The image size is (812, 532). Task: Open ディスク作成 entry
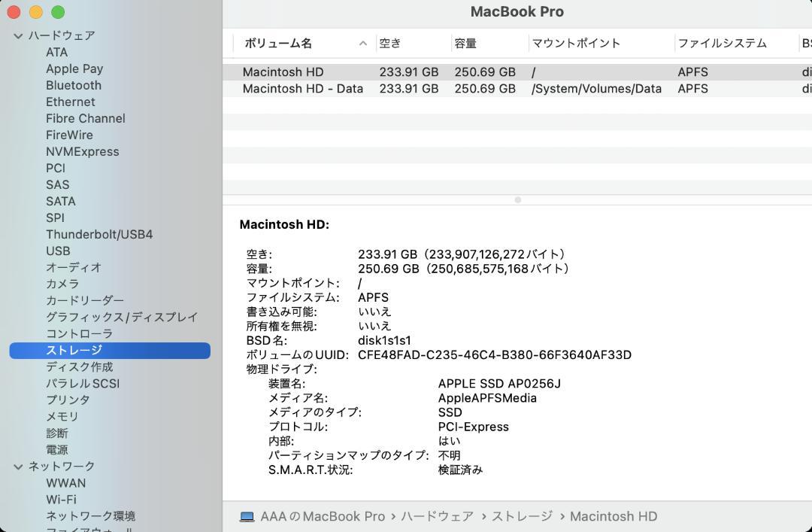point(79,367)
